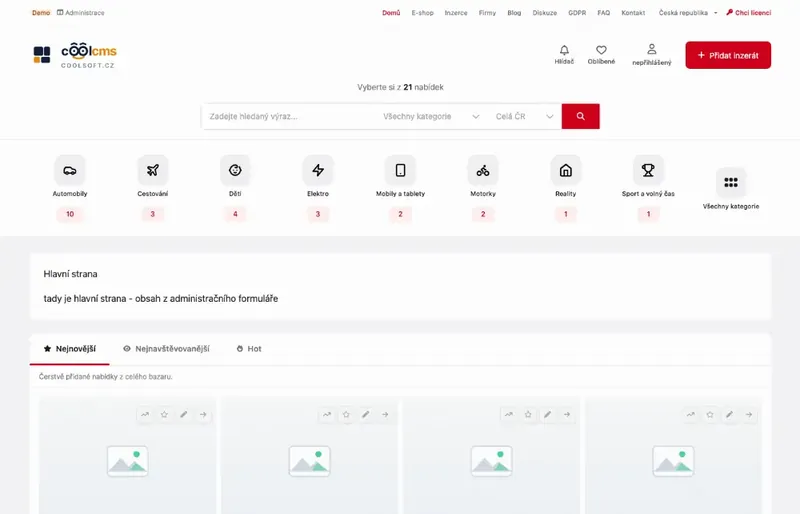This screenshot has height=514, width=800.
Task: Open the Blog menu item
Action: [x=514, y=13]
